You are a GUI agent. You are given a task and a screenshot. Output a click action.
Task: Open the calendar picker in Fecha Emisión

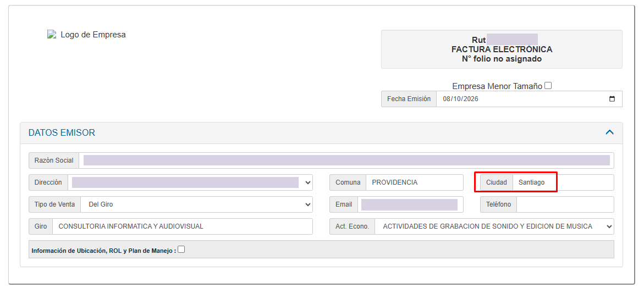coord(612,99)
